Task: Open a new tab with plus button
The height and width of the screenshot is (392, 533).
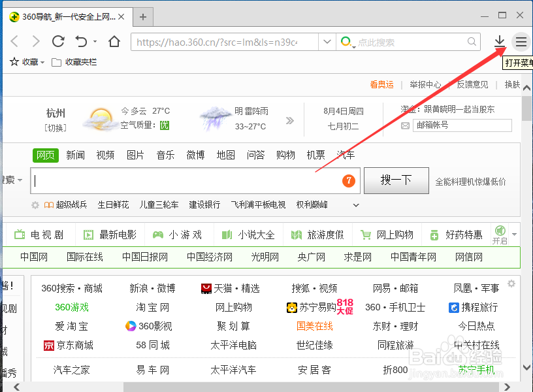Action: [x=143, y=16]
